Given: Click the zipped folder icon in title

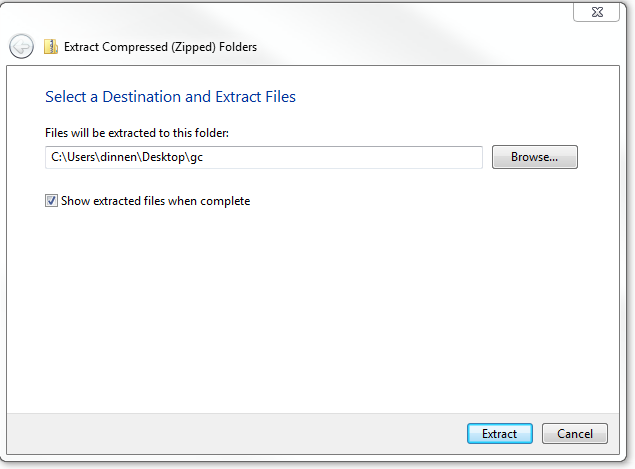Looking at the screenshot, I should click(x=50, y=46).
